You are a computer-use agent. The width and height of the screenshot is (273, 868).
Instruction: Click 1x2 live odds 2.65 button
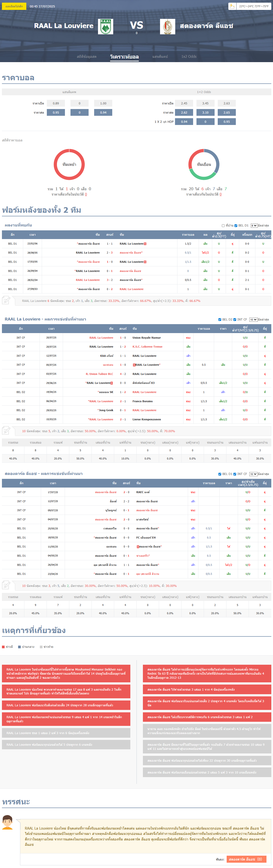click(227, 113)
